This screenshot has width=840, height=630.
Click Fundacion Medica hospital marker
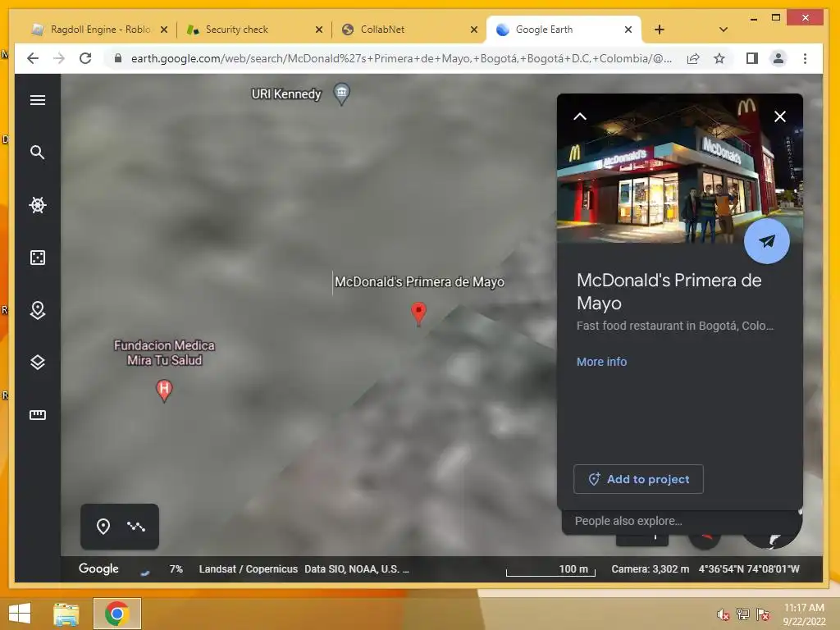click(164, 390)
